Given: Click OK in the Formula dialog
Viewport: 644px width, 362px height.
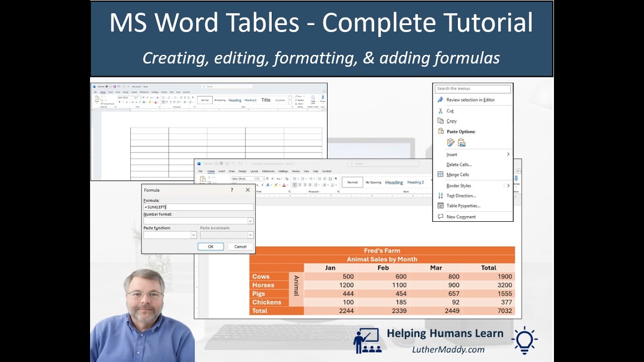Looking at the screenshot, I should click(210, 246).
